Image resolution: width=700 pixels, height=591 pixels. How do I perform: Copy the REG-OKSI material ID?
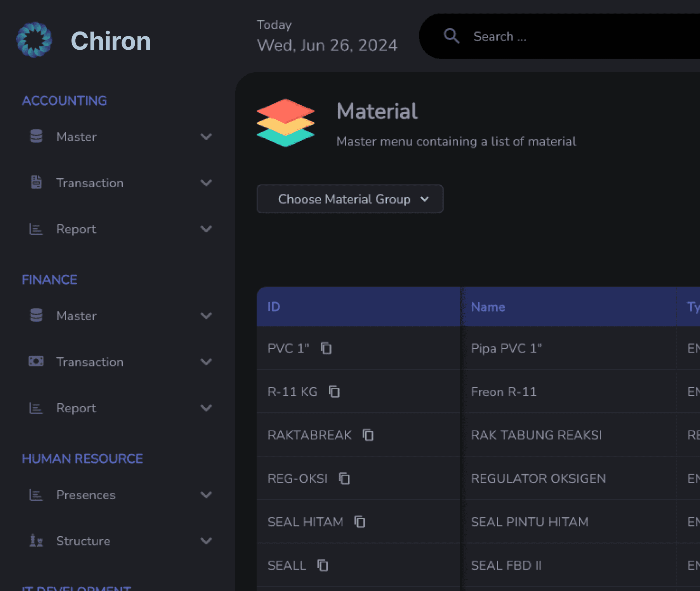click(x=344, y=478)
